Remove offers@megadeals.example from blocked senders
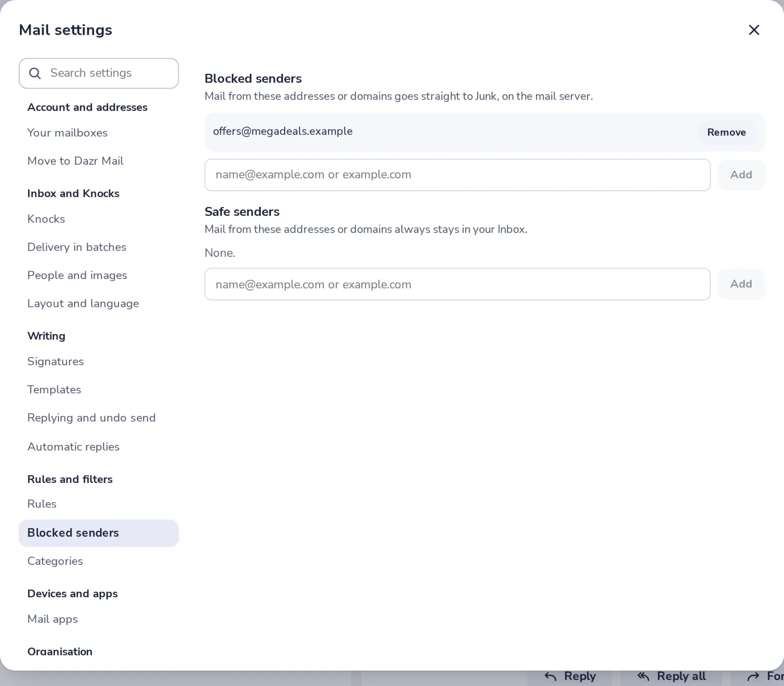784x686 pixels. pyautogui.click(x=726, y=132)
